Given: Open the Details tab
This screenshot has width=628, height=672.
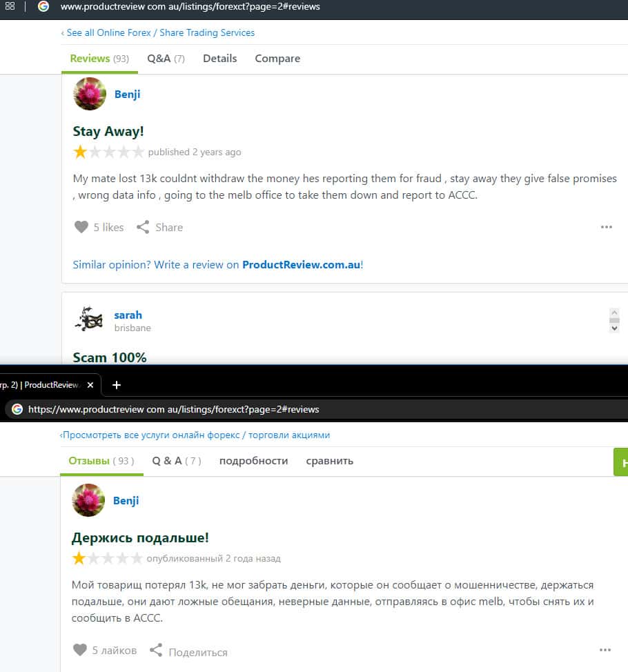Looking at the screenshot, I should point(220,58).
